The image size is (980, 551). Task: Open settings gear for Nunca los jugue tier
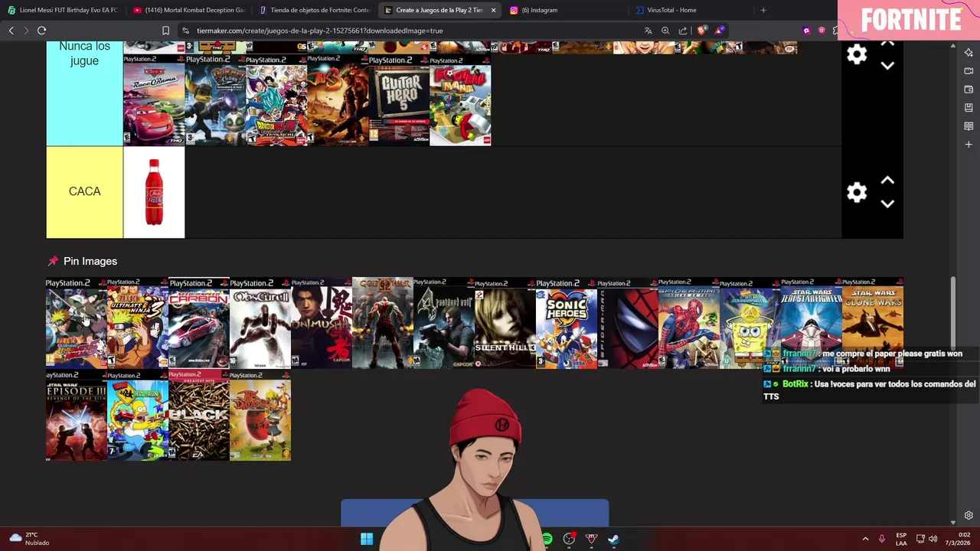(857, 54)
